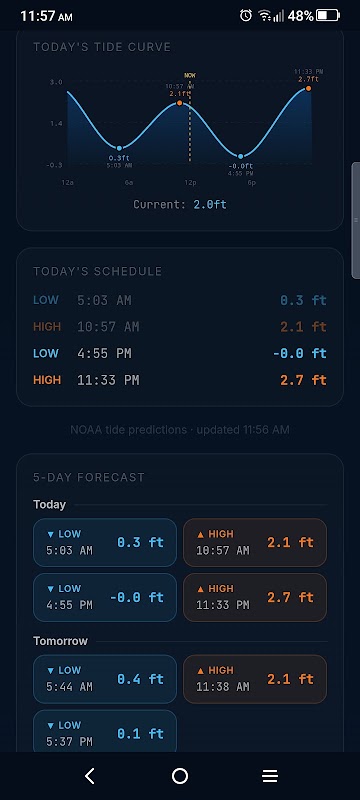Tap the Wi-Fi signal status icon

point(264,16)
